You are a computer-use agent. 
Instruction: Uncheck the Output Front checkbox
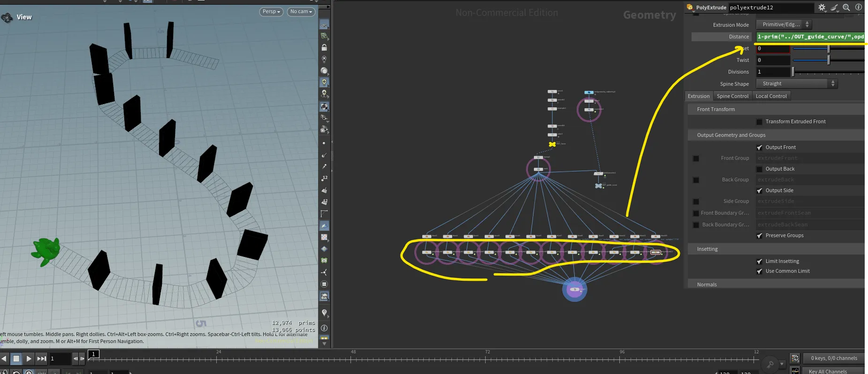(760, 148)
